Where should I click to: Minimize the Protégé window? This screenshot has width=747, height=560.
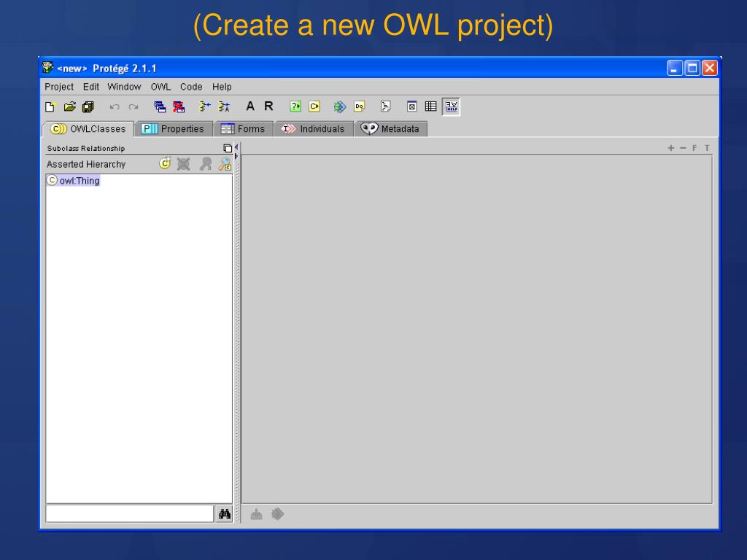click(x=675, y=68)
